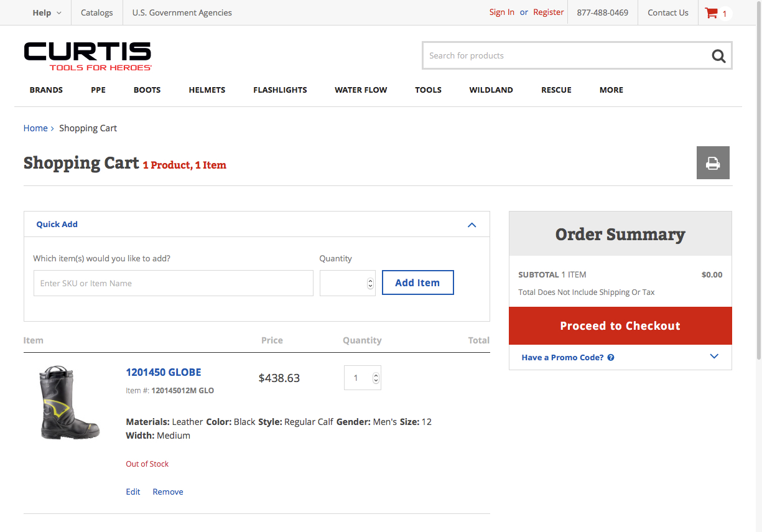Print the shopping cart page
The height and width of the screenshot is (532, 762).
tap(712, 163)
